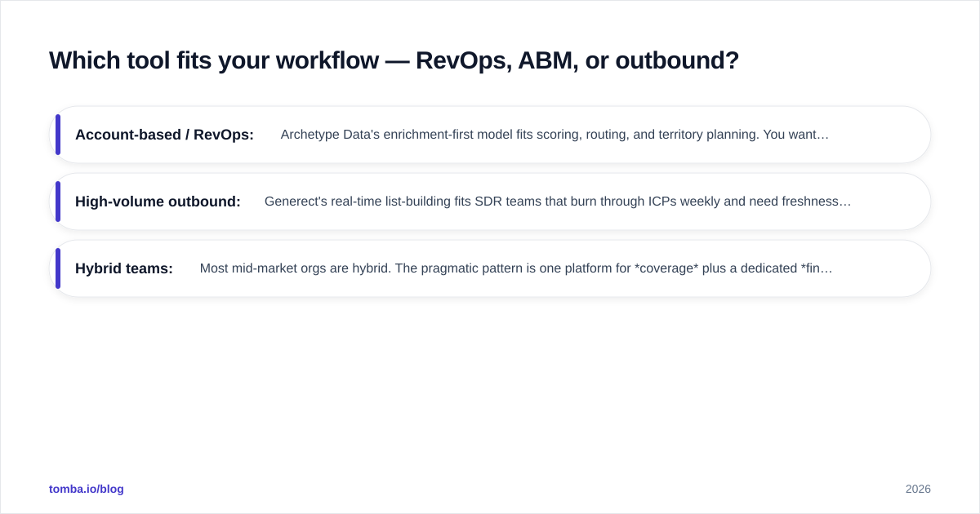Select the 'Account-based / RevOps:' label
This screenshot has height=514, width=980.
tap(164, 135)
